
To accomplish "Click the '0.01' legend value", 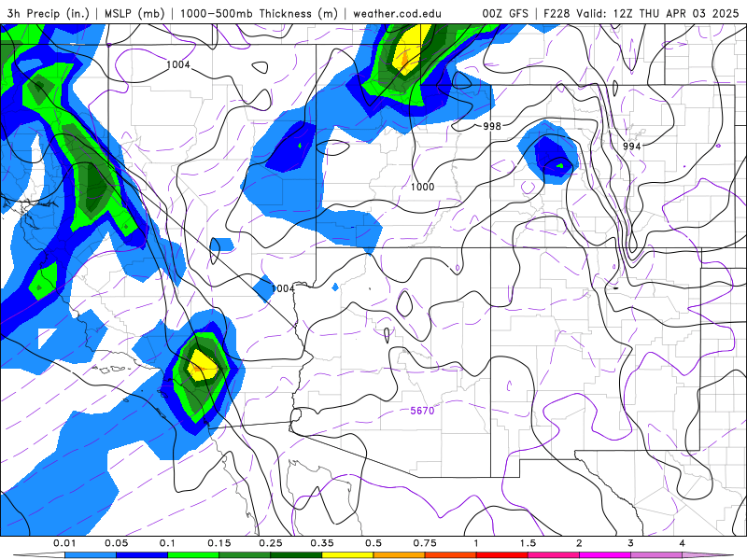I will [64, 543].
